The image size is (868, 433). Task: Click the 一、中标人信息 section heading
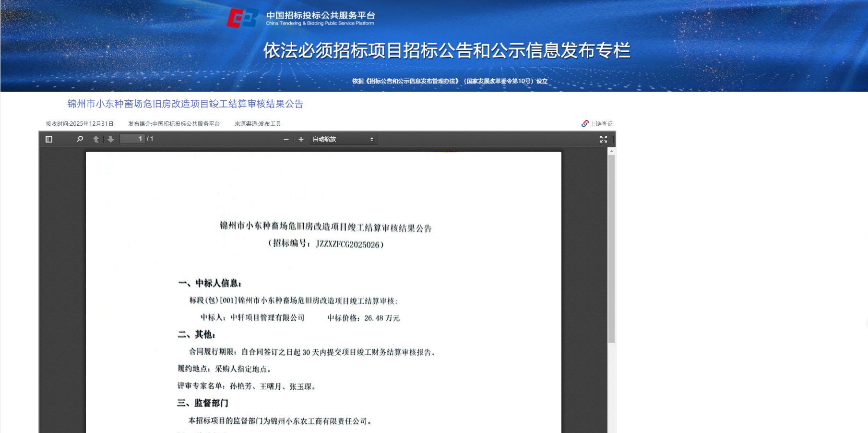click(x=210, y=283)
